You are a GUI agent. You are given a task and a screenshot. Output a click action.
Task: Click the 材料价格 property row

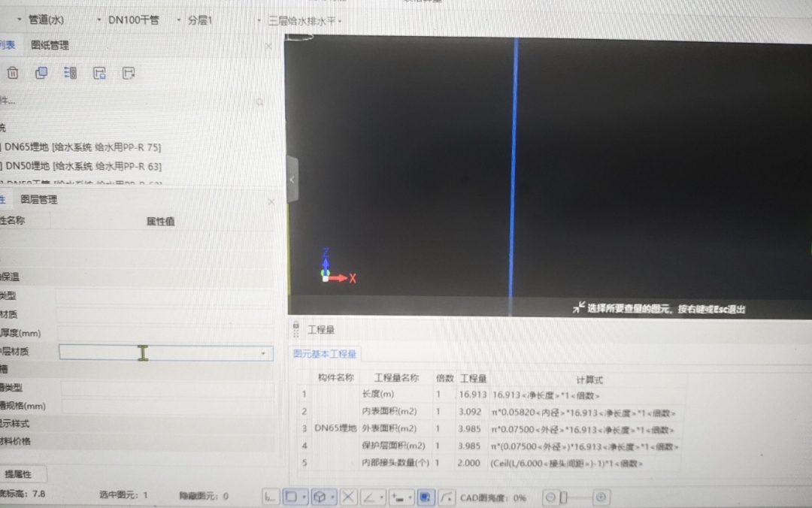[x=137, y=441]
